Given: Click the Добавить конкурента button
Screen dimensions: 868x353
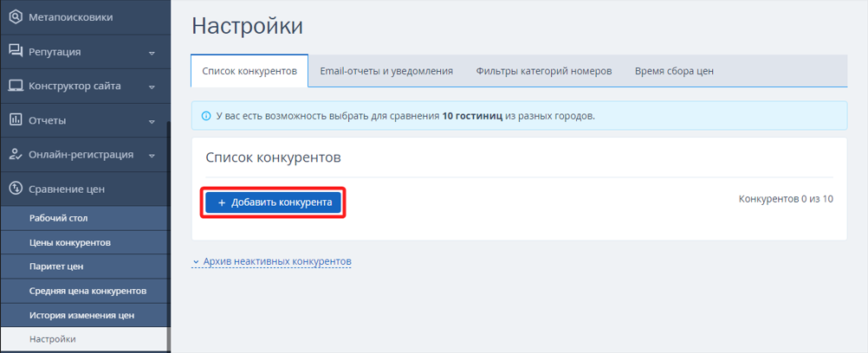Looking at the screenshot, I should [273, 202].
